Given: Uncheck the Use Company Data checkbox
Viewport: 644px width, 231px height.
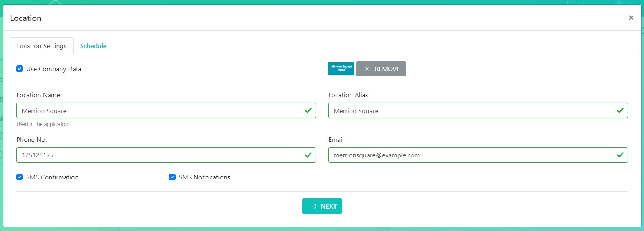Looking at the screenshot, I should coord(20,69).
